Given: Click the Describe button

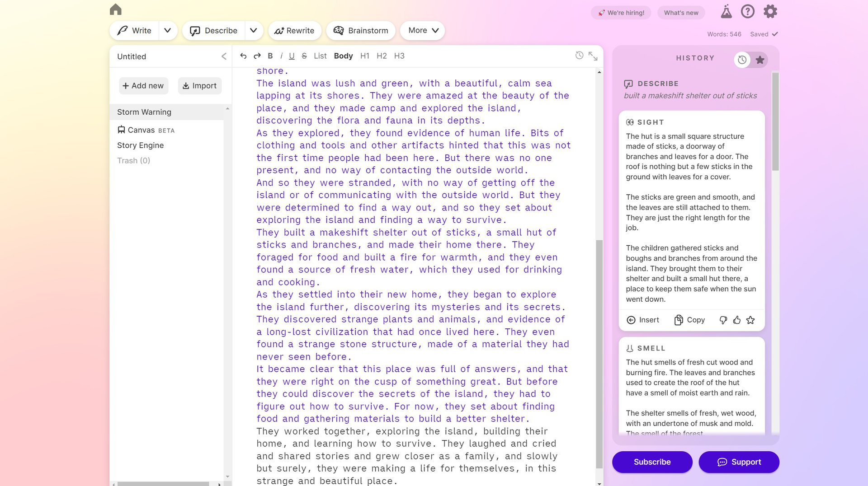Looking at the screenshot, I should [214, 31].
